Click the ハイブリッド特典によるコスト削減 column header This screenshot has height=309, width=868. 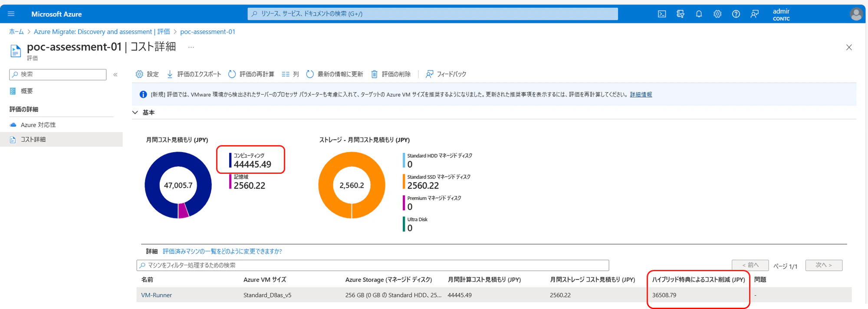698,280
